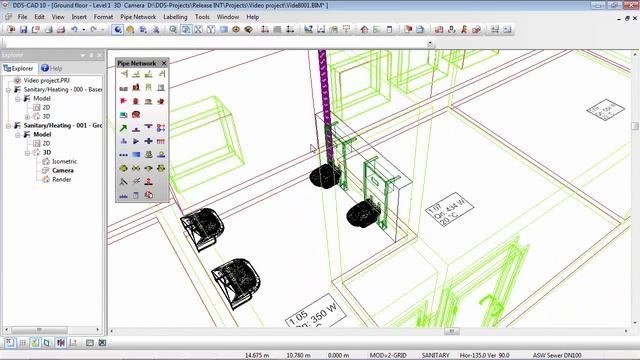This screenshot has height=360, width=640.
Task: Open the Labelling menu
Action: coord(175,17)
